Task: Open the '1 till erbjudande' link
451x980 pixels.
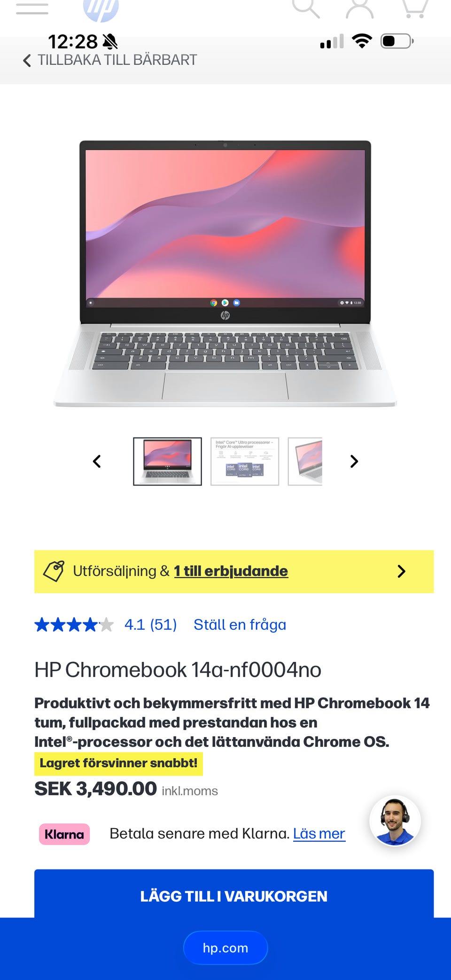Action: pos(231,571)
